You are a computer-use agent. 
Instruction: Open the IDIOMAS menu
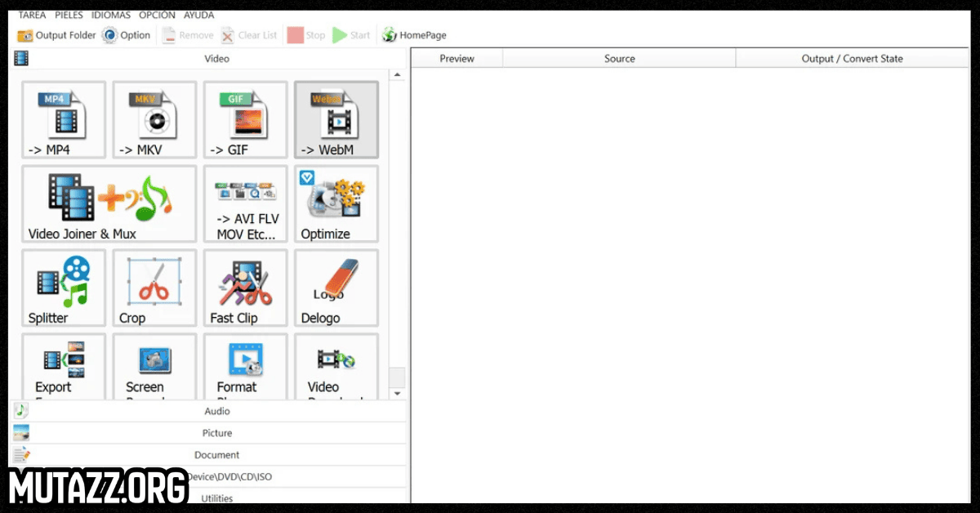(110, 15)
